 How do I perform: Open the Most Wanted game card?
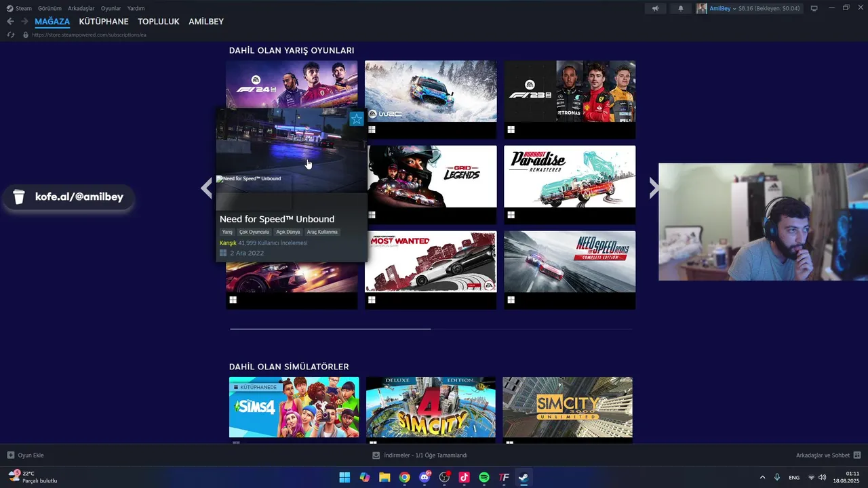point(431,262)
